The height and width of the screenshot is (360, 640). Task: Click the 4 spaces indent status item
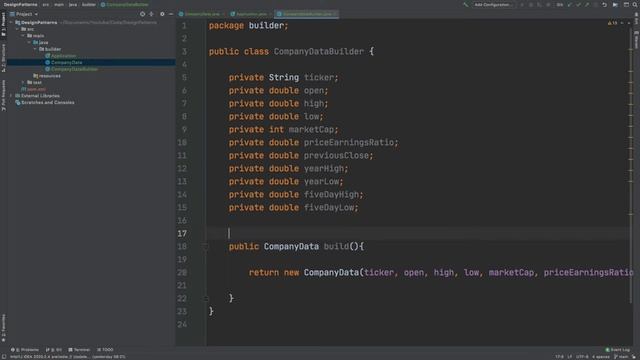[600, 357]
